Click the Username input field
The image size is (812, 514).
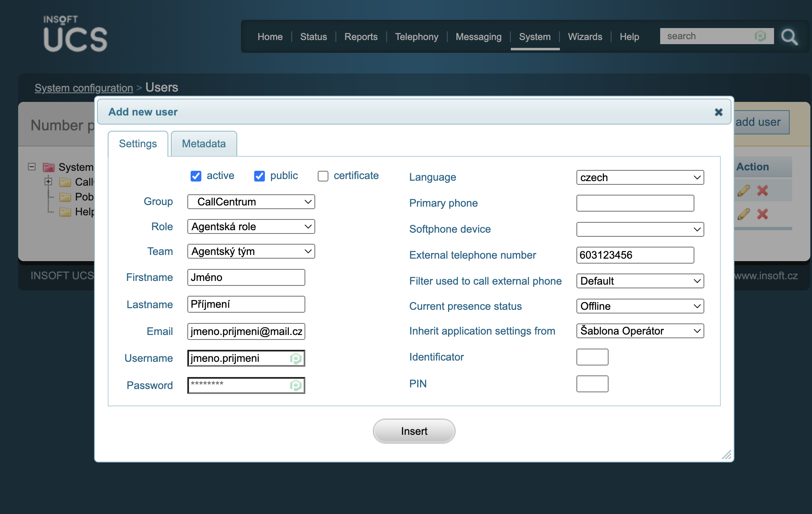click(246, 358)
